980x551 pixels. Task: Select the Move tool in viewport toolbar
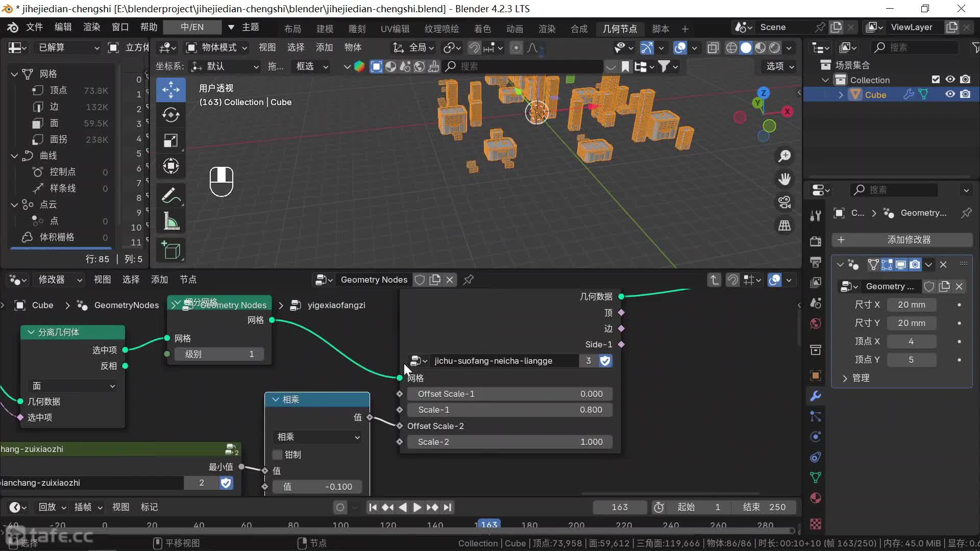(170, 90)
